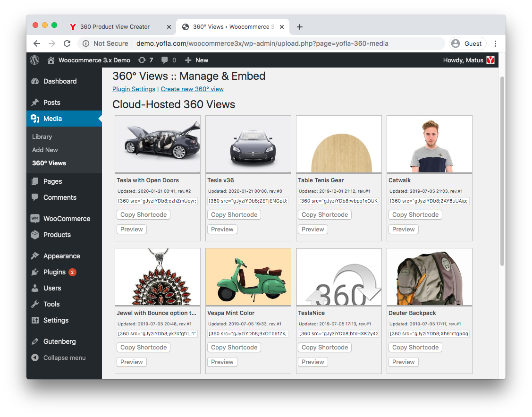Open the comments bubble icon in admin bar
The image size is (532, 417).
[165, 60]
